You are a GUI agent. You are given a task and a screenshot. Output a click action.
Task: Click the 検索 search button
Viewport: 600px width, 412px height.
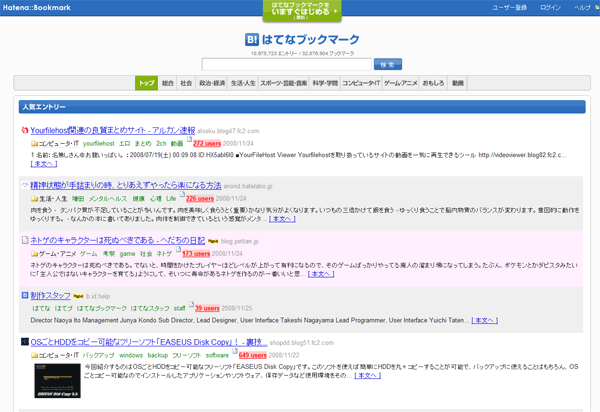coord(388,64)
